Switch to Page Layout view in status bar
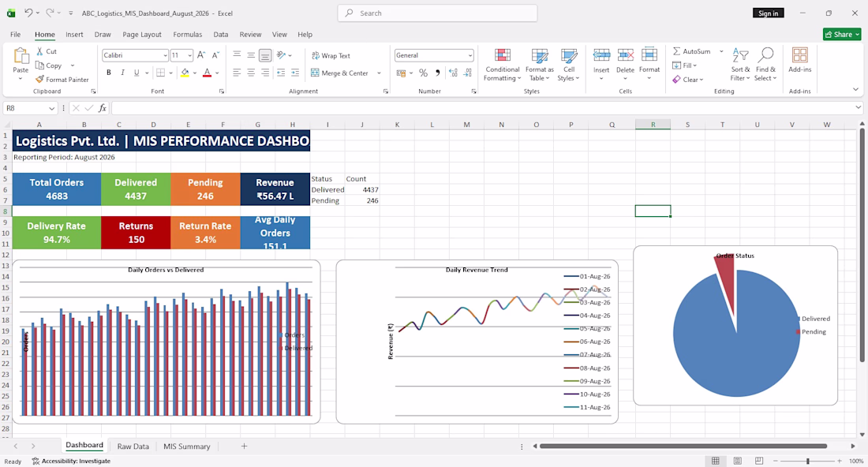This screenshot has height=467, width=868. pyautogui.click(x=737, y=461)
